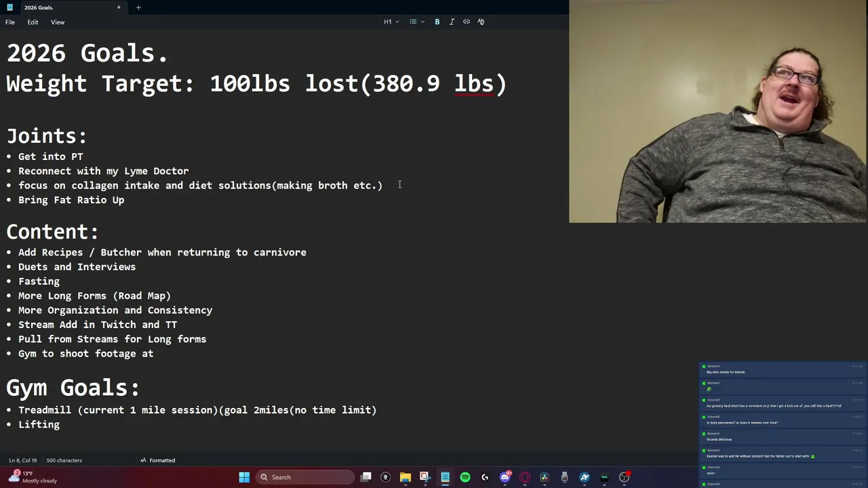
Task: Click the "Fasting" bullet
Action: [39, 281]
